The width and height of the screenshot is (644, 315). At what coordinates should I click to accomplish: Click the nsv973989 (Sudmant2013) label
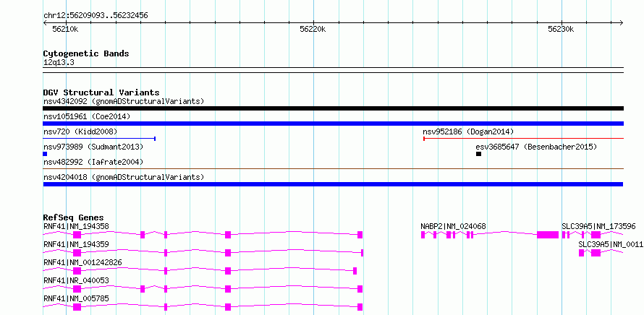[x=93, y=147]
